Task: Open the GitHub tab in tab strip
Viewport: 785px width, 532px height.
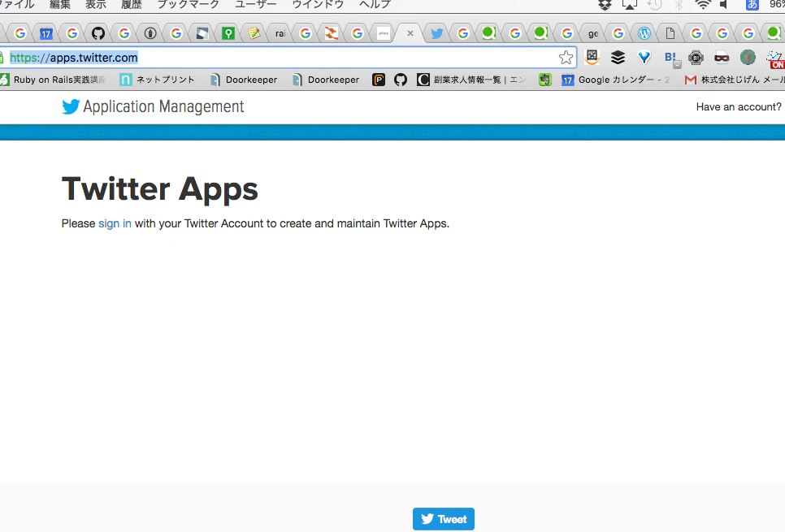Action: click(98, 33)
